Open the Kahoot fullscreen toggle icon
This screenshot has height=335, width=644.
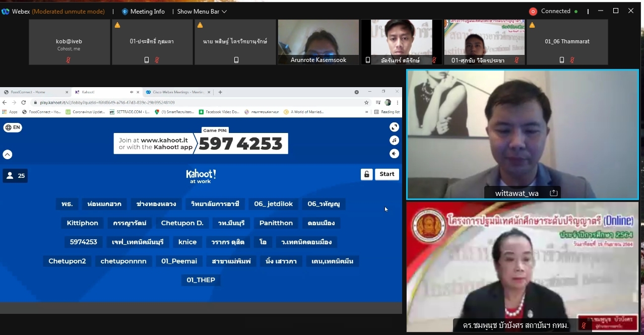[394, 127]
